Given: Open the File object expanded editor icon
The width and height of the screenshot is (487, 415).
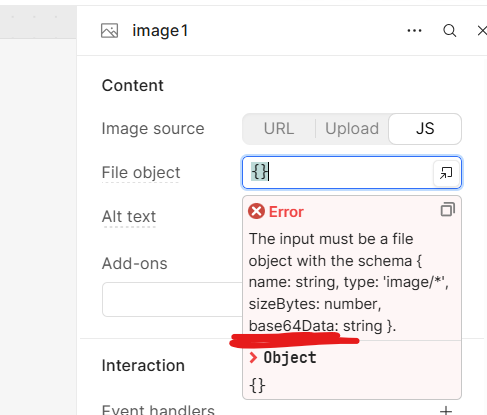Looking at the screenshot, I should coord(446,173).
